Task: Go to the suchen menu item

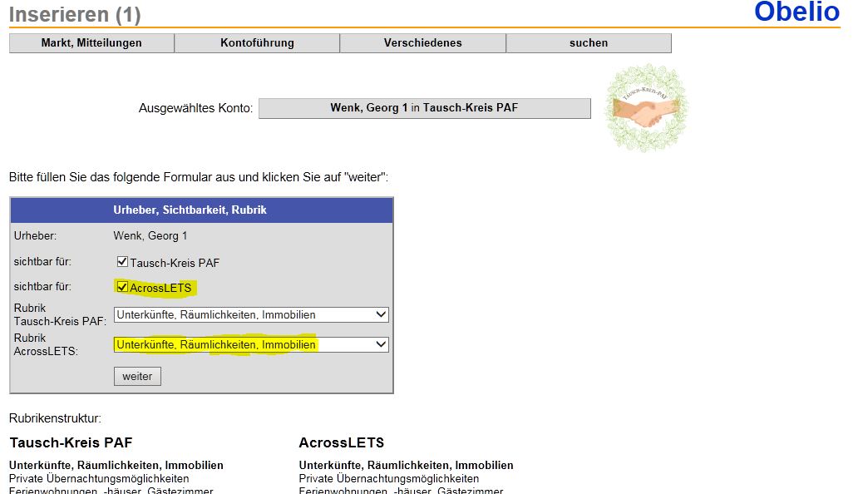Action: [x=589, y=43]
